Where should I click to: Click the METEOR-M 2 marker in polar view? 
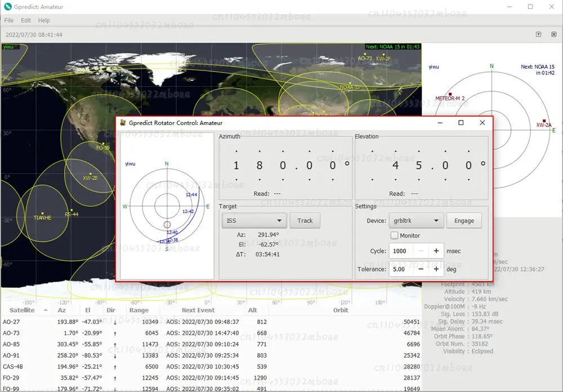point(450,94)
